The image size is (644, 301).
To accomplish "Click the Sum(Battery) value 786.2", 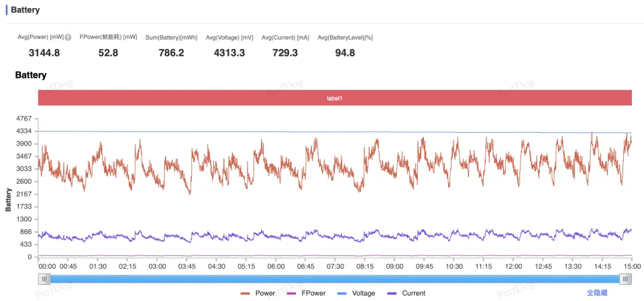I will click(x=171, y=53).
